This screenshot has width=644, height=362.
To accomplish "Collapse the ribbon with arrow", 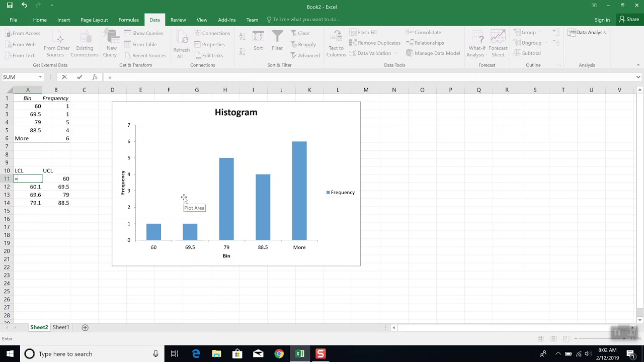I will pyautogui.click(x=638, y=65).
